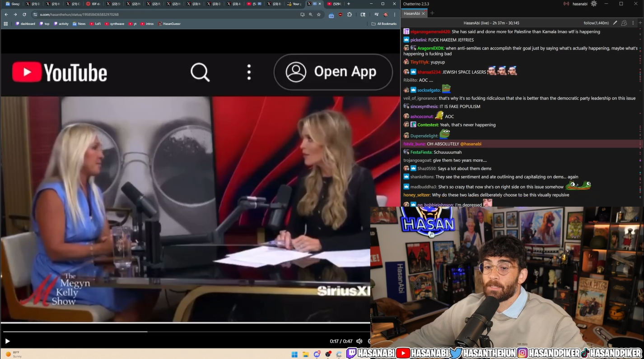644x359 pixels.
Task: Expand the All Bookmarks folder
Action: (384, 23)
